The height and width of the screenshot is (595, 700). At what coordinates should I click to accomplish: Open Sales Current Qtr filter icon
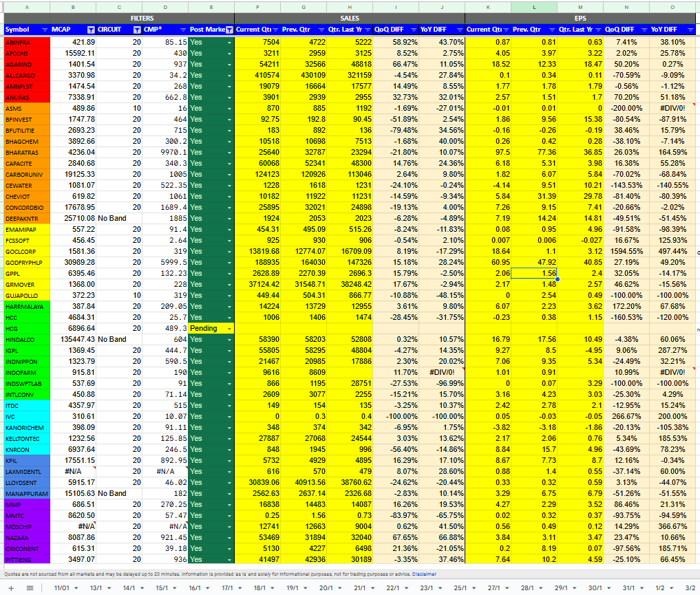click(275, 30)
